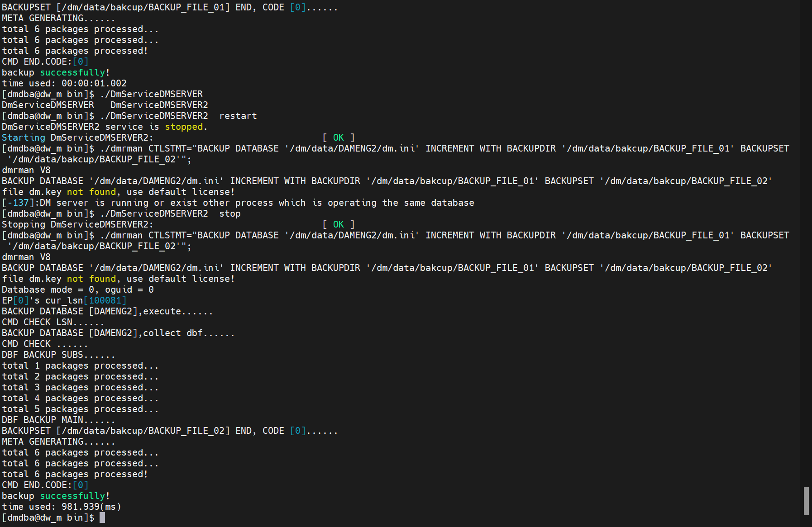Click the terminal scrollbar thumb
Screen dimensions: 812x527
(x=806, y=501)
